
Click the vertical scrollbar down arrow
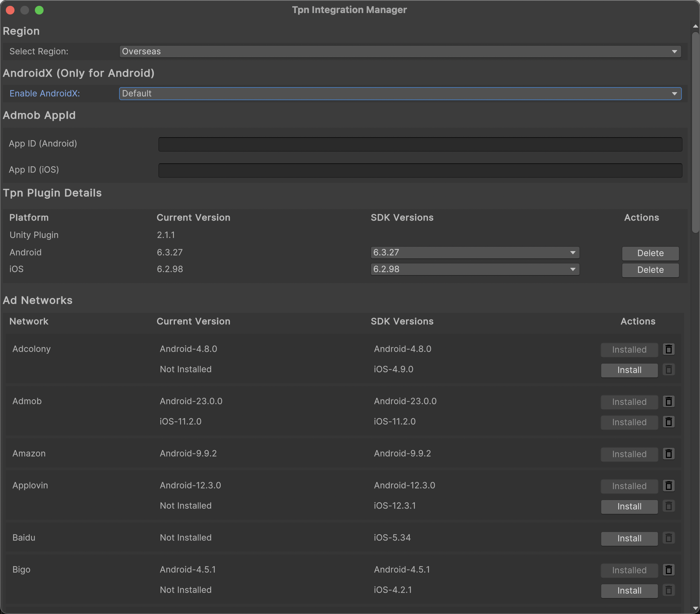click(695, 608)
